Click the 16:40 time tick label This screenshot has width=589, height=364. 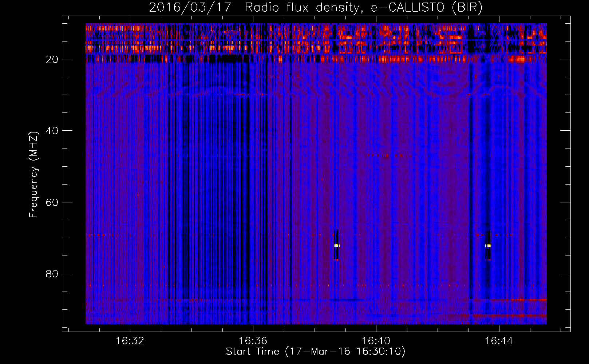376,341
